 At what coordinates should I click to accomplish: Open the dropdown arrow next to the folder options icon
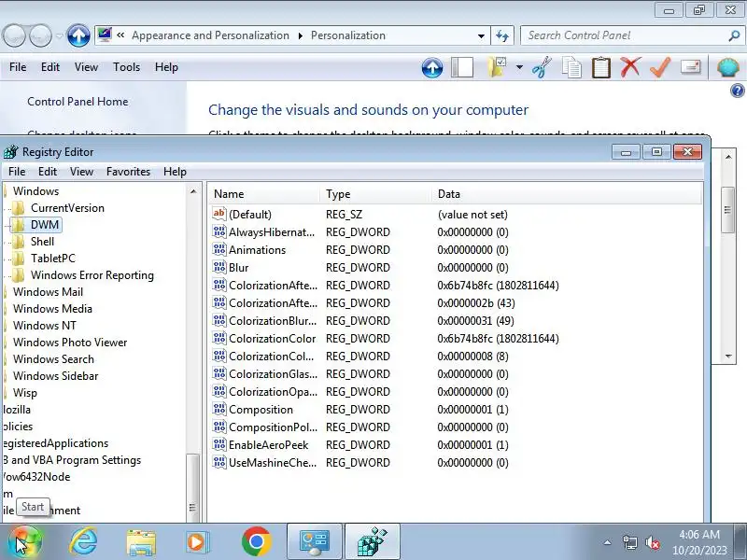click(519, 67)
